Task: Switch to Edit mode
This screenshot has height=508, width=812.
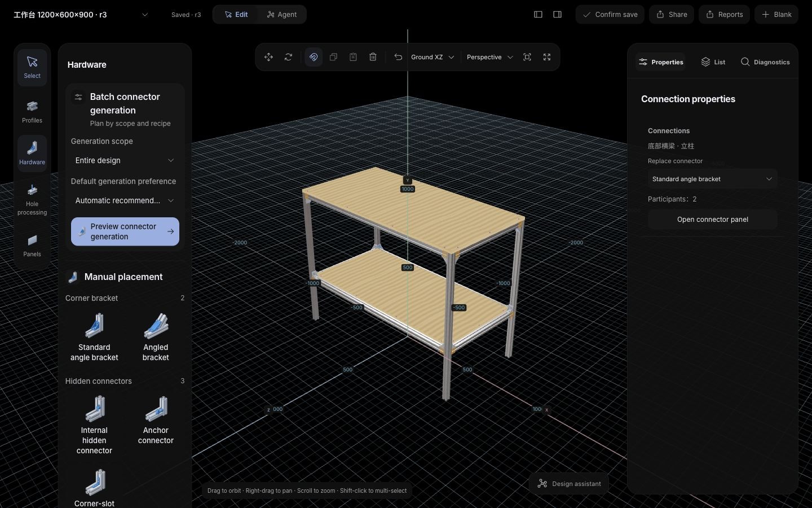Action: click(236, 15)
